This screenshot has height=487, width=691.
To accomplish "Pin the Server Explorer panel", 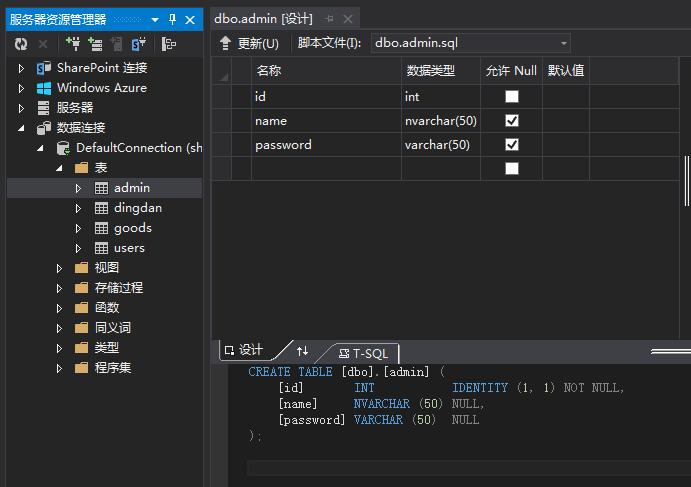I will (x=172, y=19).
